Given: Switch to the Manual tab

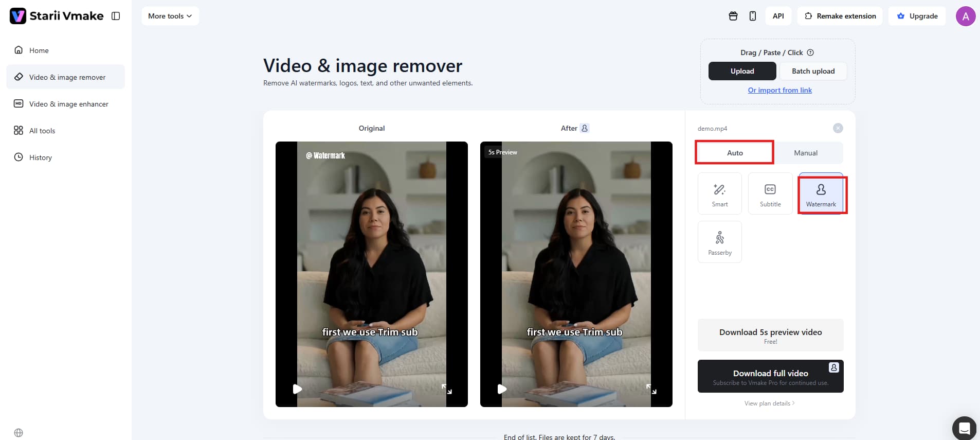Looking at the screenshot, I should [x=806, y=153].
